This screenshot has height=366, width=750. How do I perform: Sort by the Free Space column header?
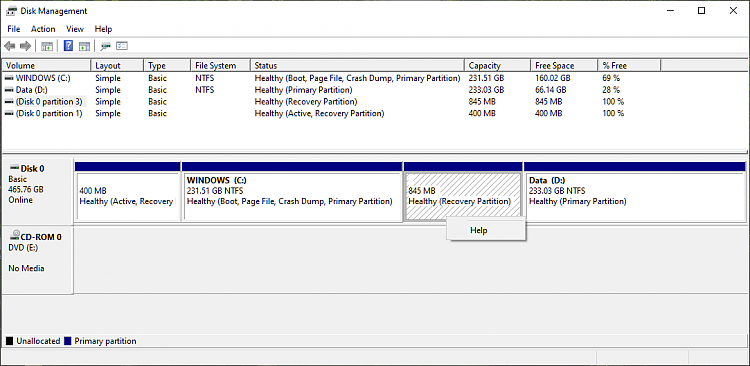(x=564, y=66)
